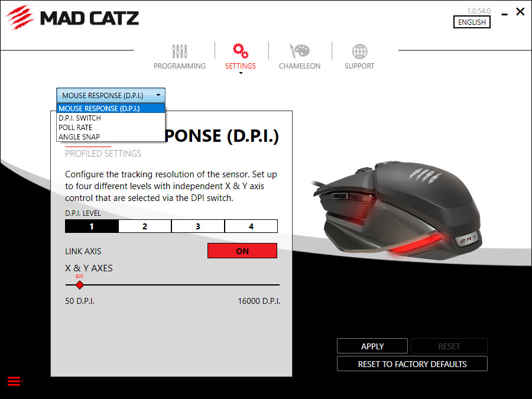Open the Programming sliders icon
This screenshot has height=399, width=532.
pos(180,51)
